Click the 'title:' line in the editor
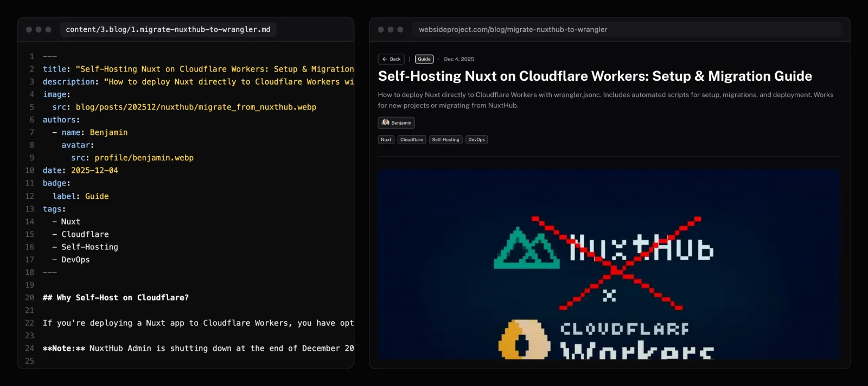868x386 pixels. tap(199, 69)
